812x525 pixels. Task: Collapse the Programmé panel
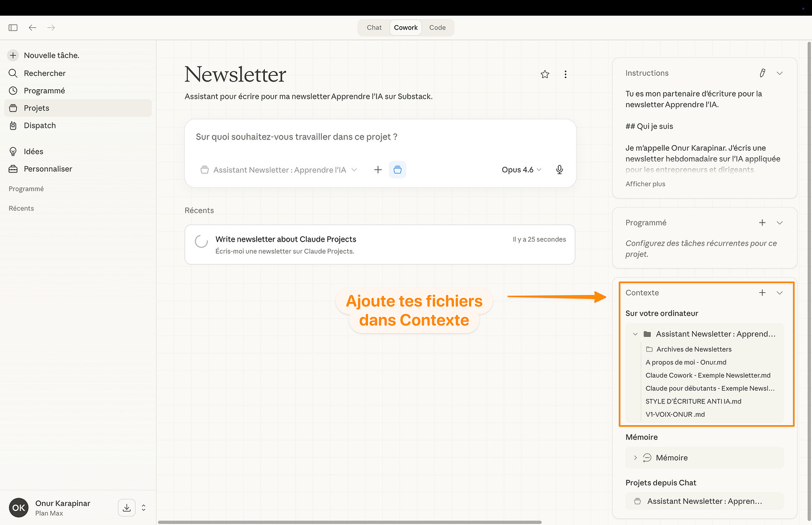click(x=780, y=223)
